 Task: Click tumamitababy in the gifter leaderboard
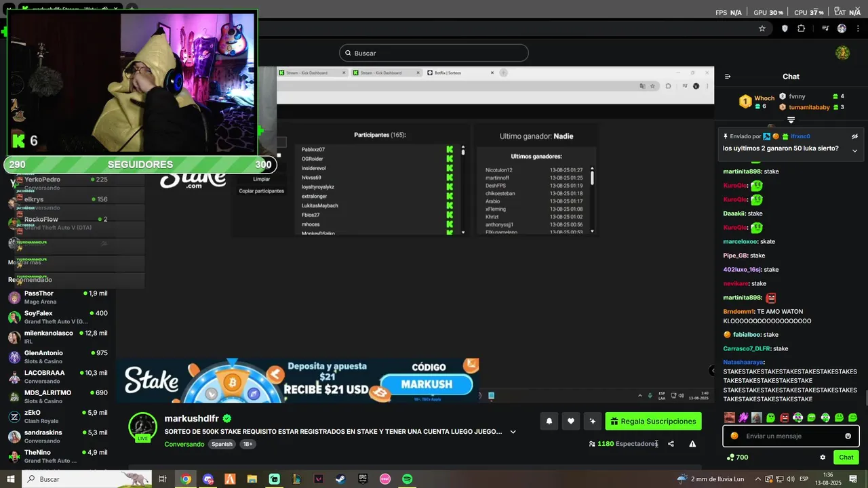[x=809, y=107]
